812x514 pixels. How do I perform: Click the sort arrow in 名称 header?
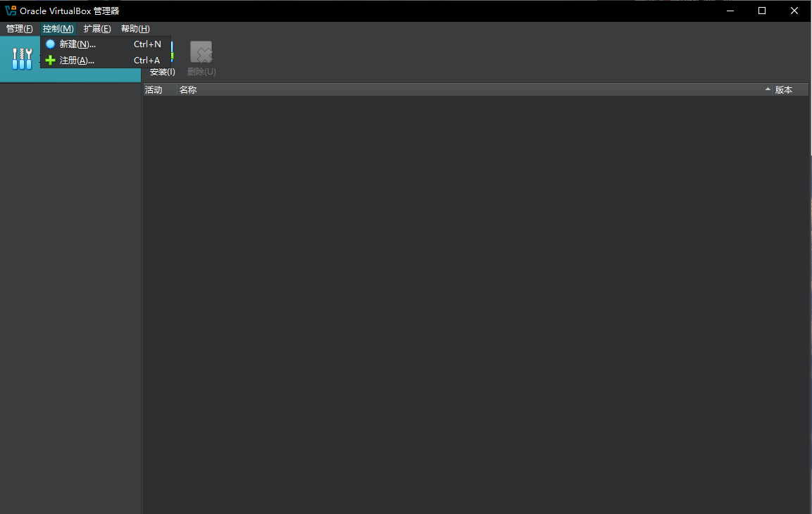pyautogui.click(x=768, y=89)
